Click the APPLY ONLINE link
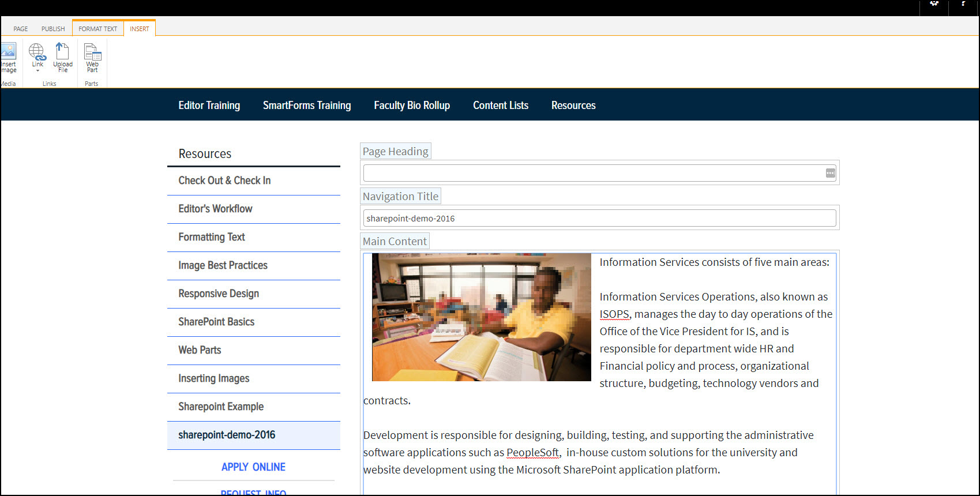The image size is (980, 496). pyautogui.click(x=253, y=467)
